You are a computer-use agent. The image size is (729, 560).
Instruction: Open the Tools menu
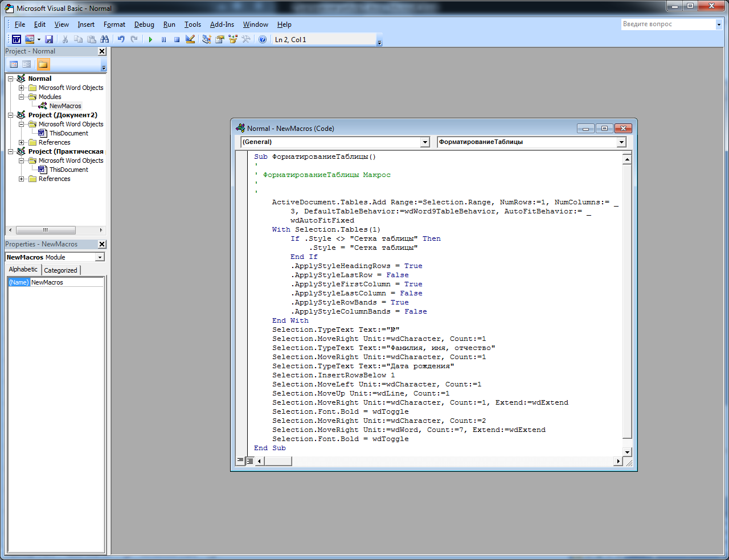click(193, 24)
